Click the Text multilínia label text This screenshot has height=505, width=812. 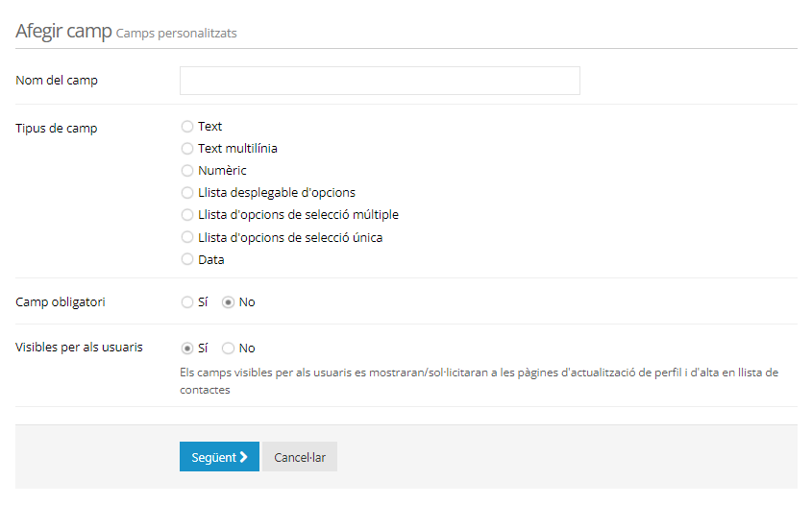pos(237,149)
